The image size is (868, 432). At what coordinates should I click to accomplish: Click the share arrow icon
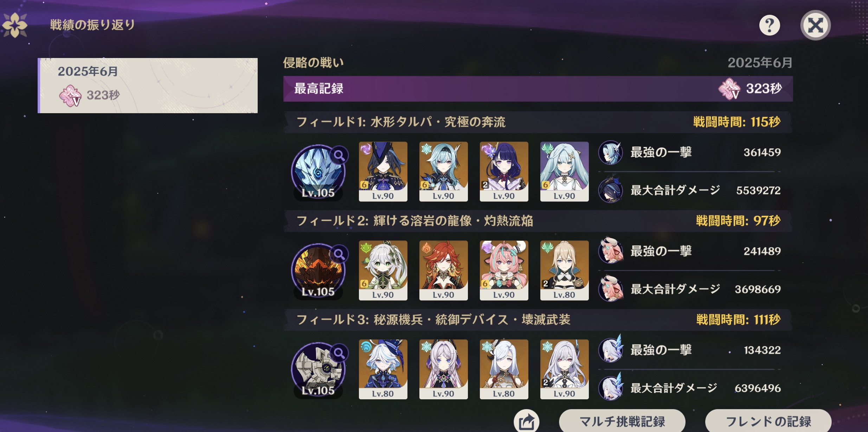pos(526,421)
